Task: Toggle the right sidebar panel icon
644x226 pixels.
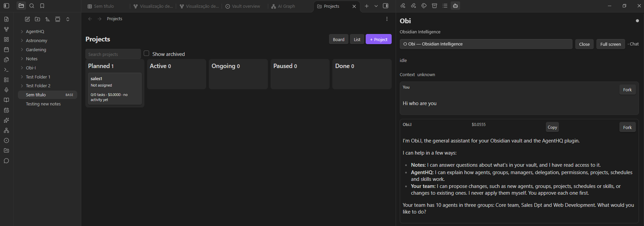Action: 386,6
